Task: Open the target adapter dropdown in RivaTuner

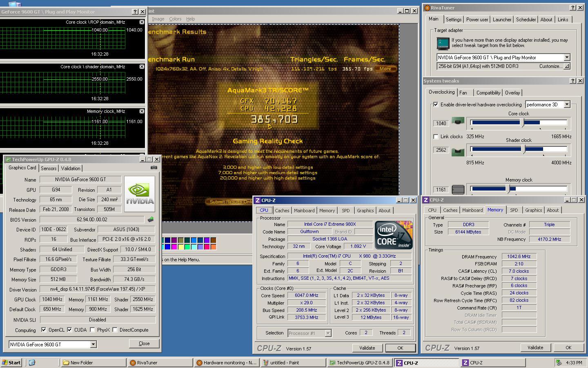Action: [566, 58]
